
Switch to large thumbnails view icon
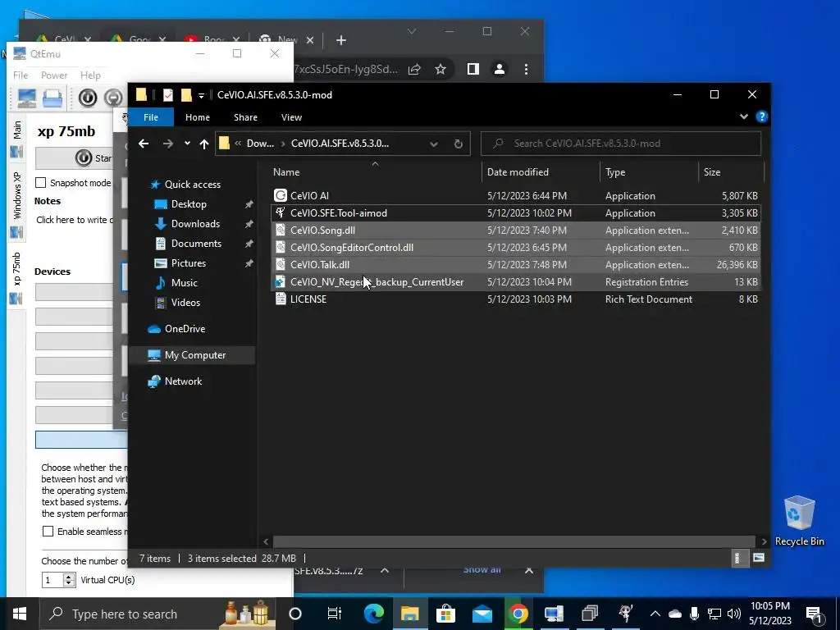[x=759, y=558]
